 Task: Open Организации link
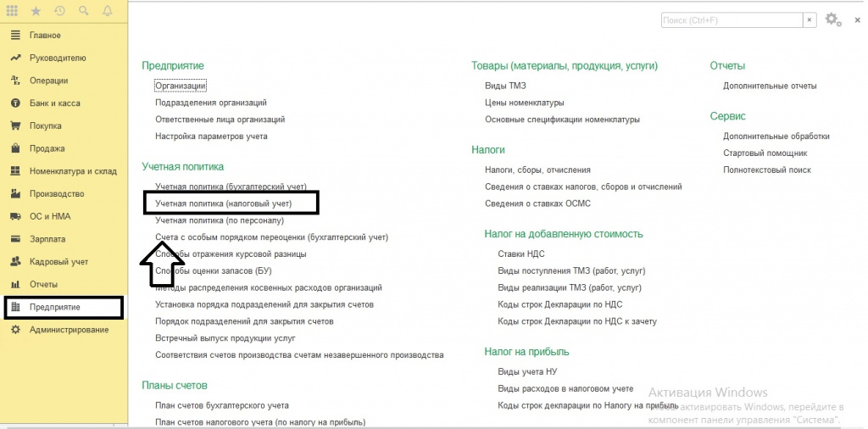point(181,86)
